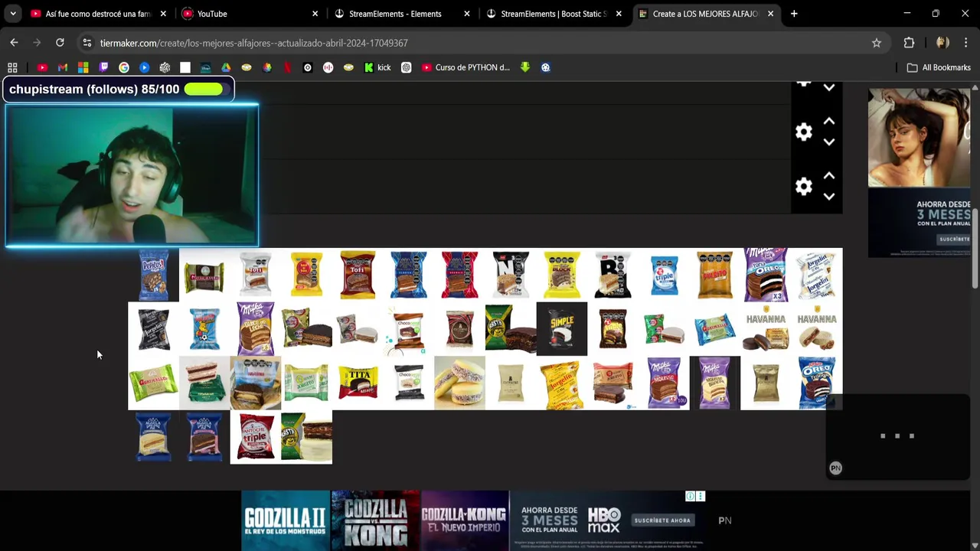
Task: Select the black Simple alfajor image
Action: pyautogui.click(x=562, y=329)
